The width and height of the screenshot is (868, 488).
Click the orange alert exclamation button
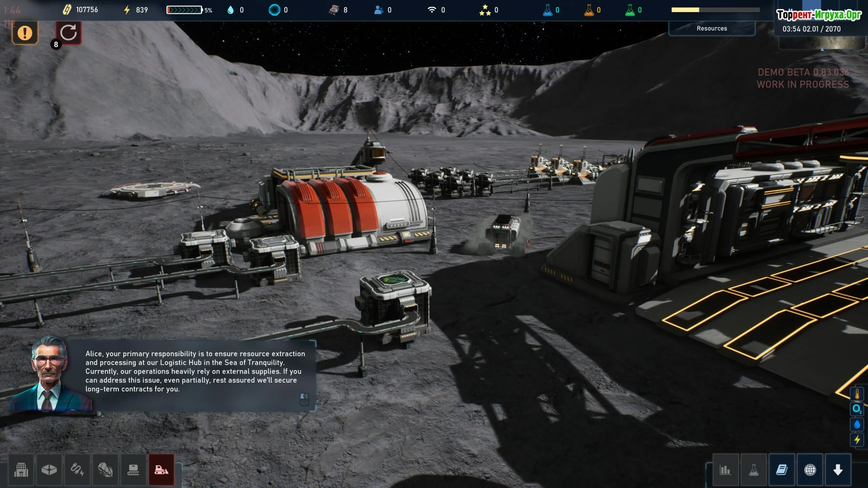(x=25, y=33)
